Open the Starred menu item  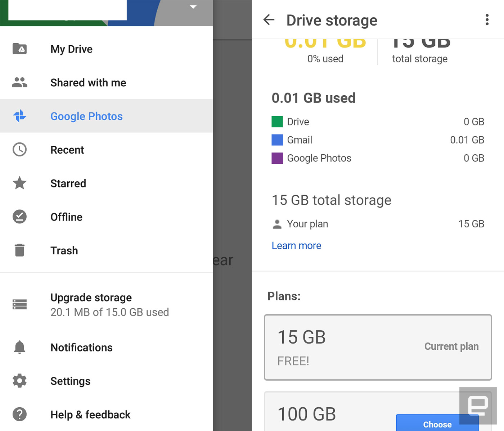pos(106,183)
